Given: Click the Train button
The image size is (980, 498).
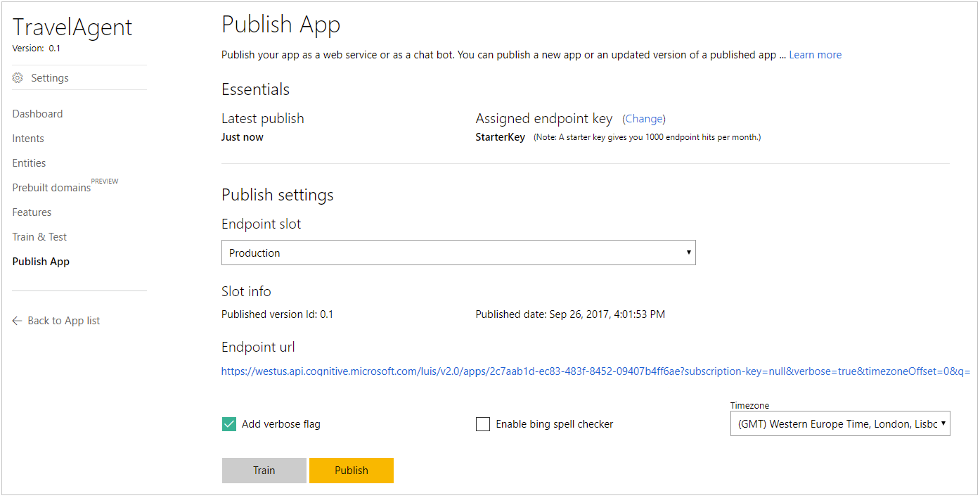Looking at the screenshot, I should click(264, 471).
